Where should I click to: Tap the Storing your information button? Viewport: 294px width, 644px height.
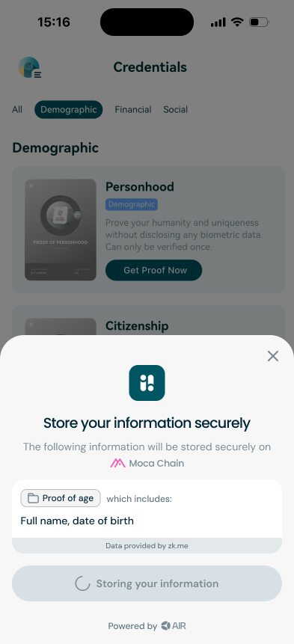(x=147, y=583)
